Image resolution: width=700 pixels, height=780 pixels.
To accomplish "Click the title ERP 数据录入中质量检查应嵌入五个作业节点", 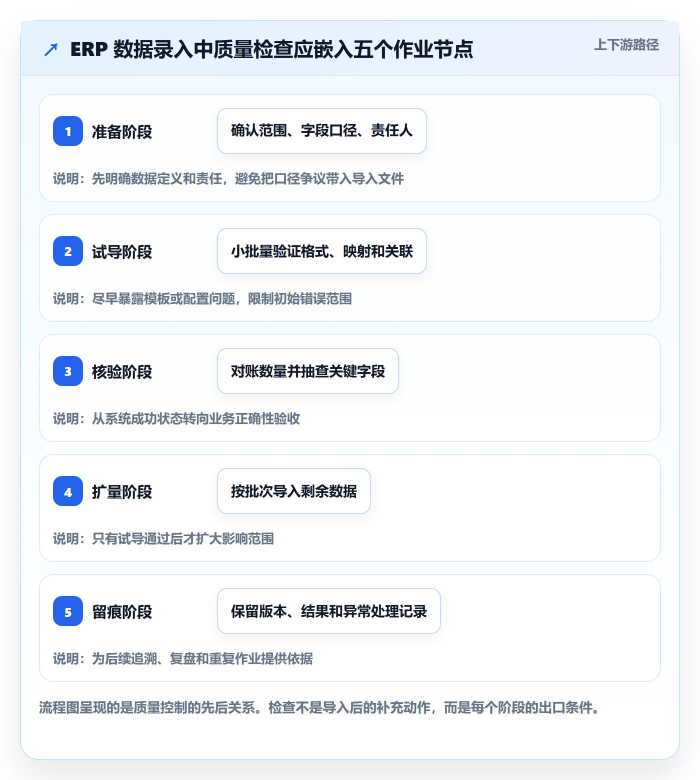I will tap(271, 49).
